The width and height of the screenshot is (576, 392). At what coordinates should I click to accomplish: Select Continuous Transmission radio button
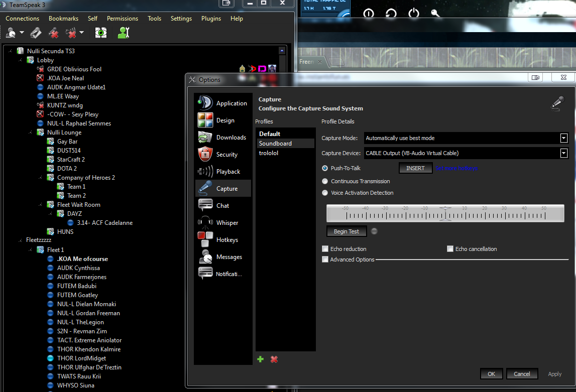click(325, 181)
